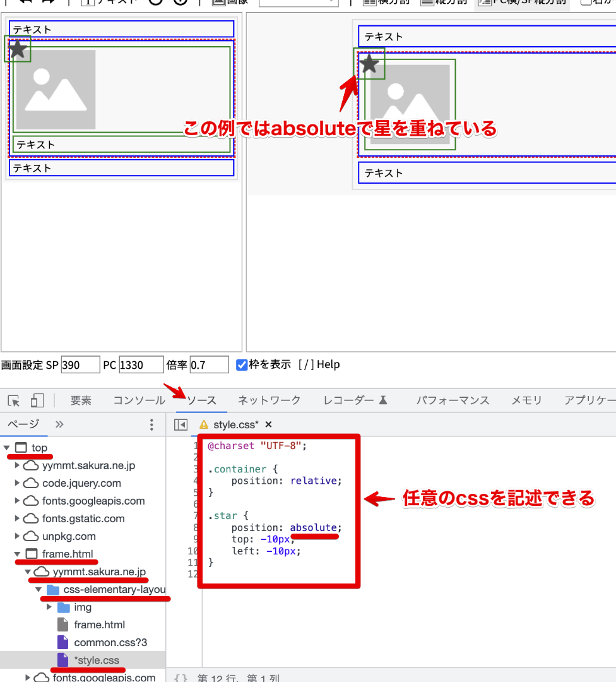The width and height of the screenshot is (616, 682).
Task: Open the [ / ] Help link
Action: pos(319,364)
